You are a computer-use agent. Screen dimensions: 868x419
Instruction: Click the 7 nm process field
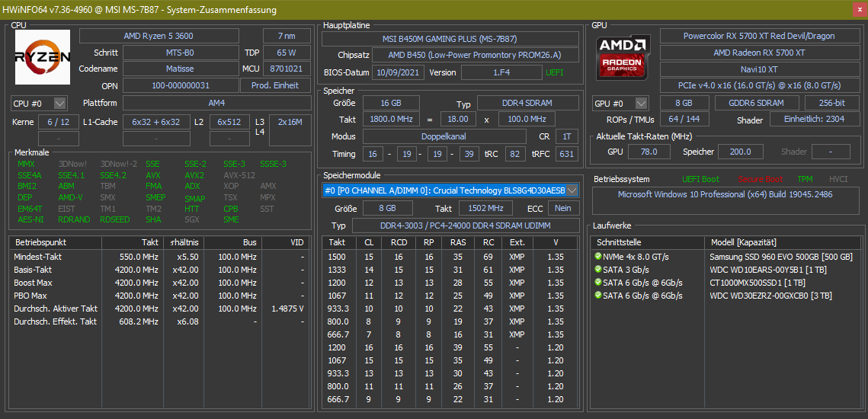coord(287,36)
